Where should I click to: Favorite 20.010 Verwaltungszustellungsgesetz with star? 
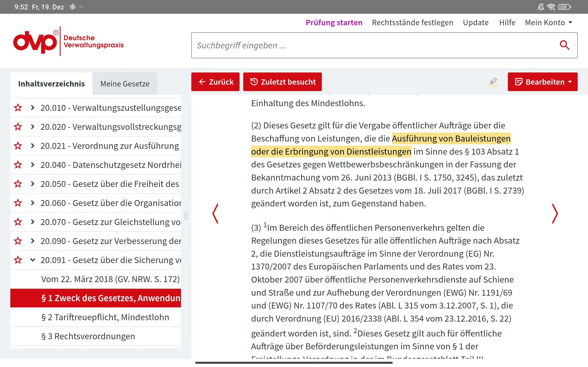pos(18,108)
